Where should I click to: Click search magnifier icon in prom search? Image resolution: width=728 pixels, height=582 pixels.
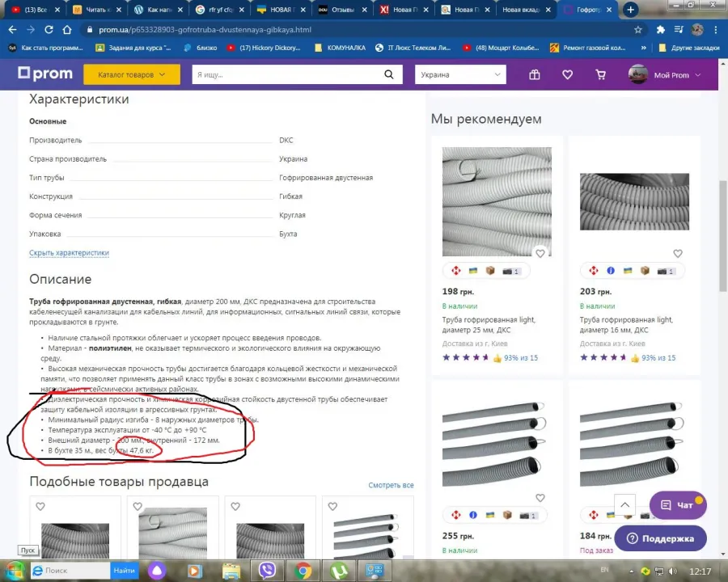388,74
